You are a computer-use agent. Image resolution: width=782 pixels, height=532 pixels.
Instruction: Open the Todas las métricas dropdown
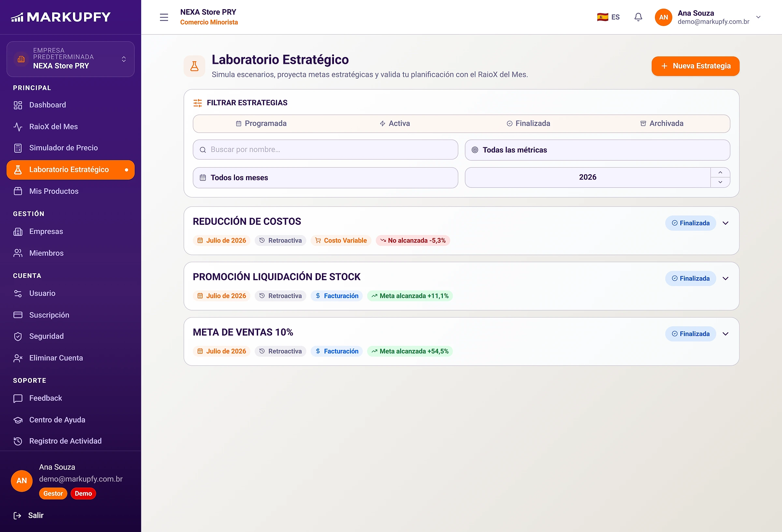click(x=597, y=150)
